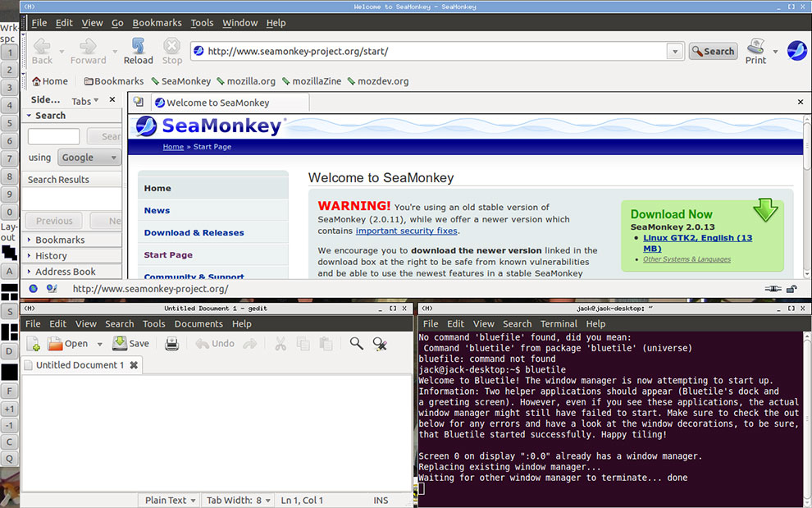The height and width of the screenshot is (508, 812).
Task: Click the Back arrow in SeaMonkey
Action: point(42,46)
